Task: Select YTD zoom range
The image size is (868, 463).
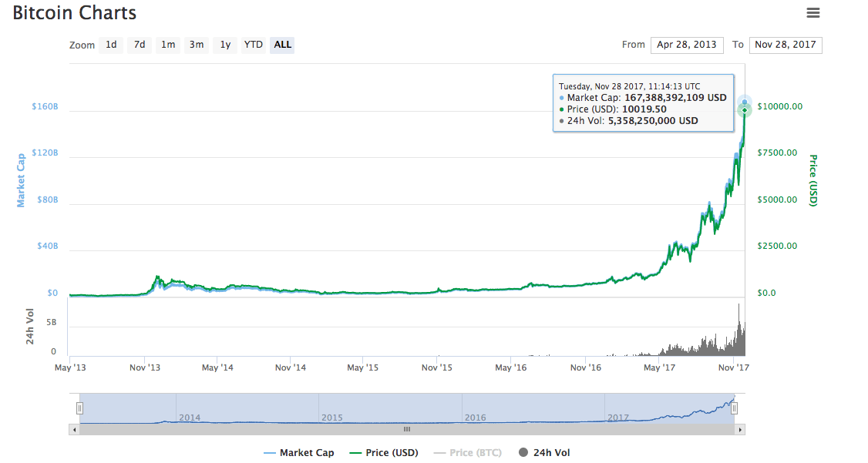Action: pyautogui.click(x=254, y=45)
